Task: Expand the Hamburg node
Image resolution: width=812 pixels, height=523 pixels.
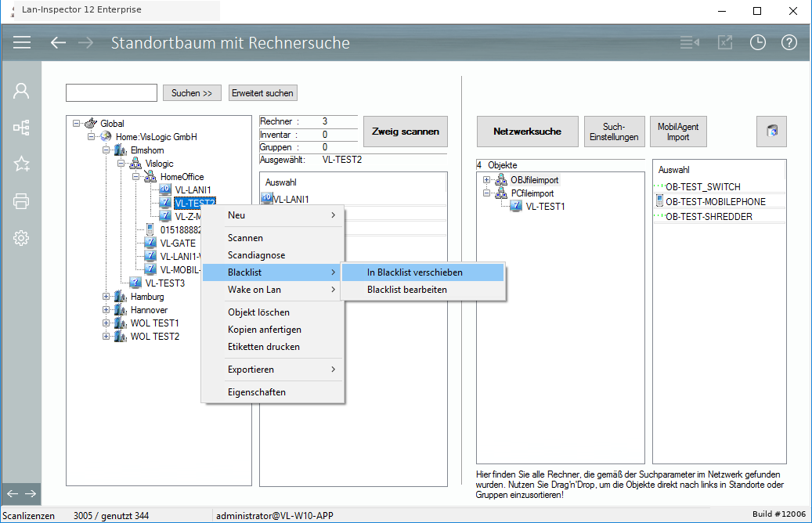Action: click(x=106, y=297)
